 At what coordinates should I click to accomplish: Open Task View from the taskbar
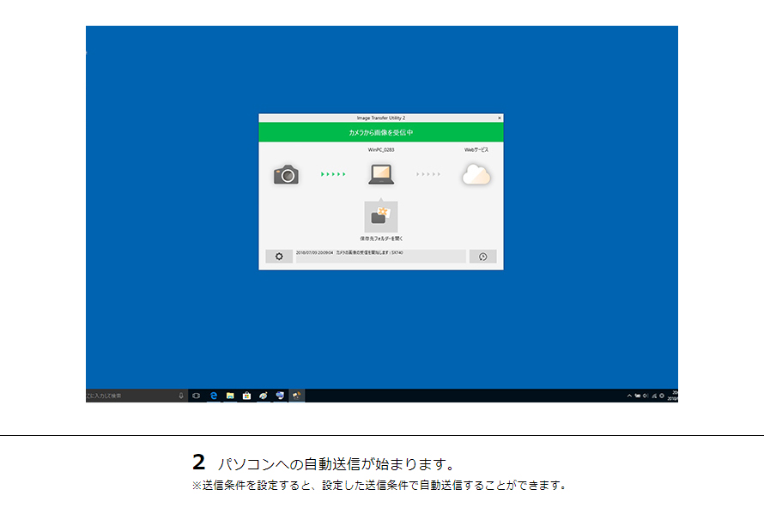pyautogui.click(x=195, y=396)
